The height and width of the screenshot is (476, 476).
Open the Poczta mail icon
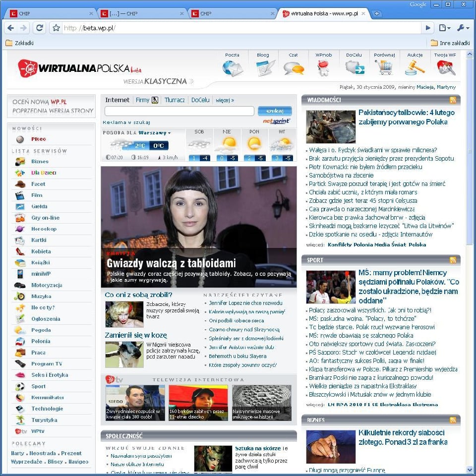point(232,67)
